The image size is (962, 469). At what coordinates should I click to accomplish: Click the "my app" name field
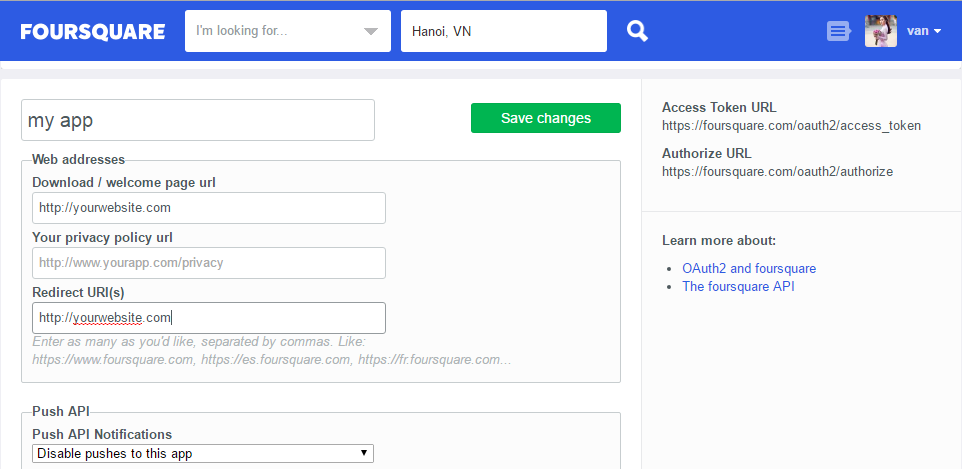click(x=198, y=120)
